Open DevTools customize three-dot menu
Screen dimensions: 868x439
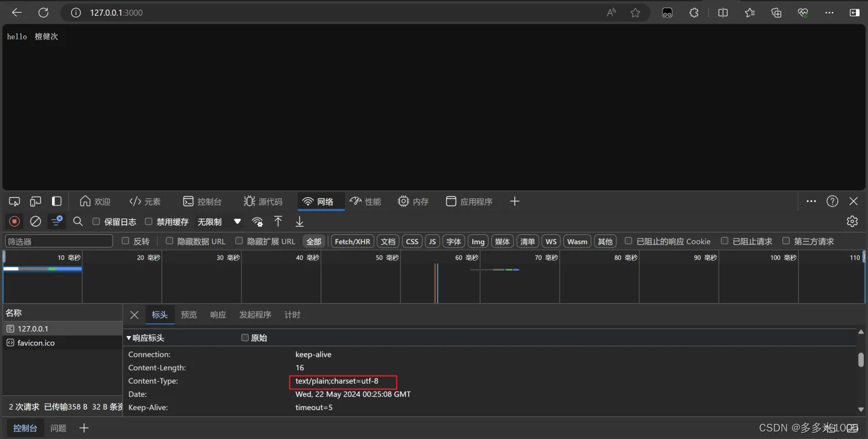pyautogui.click(x=811, y=201)
